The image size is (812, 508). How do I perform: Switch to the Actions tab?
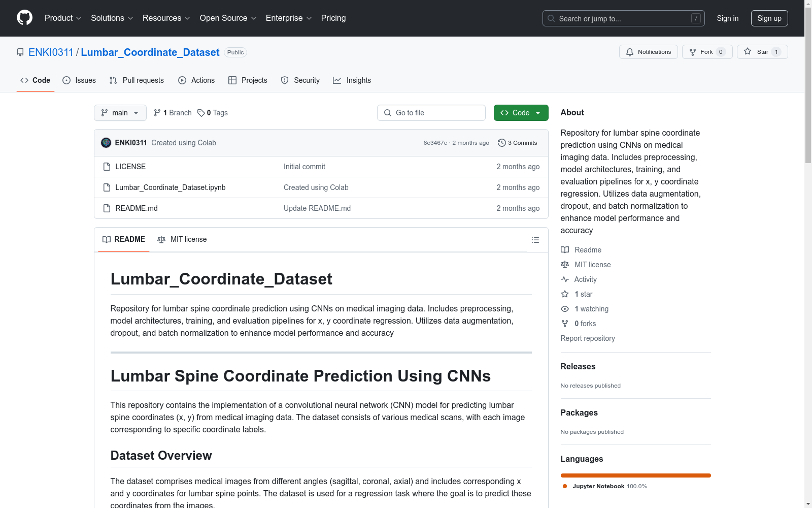[196, 80]
